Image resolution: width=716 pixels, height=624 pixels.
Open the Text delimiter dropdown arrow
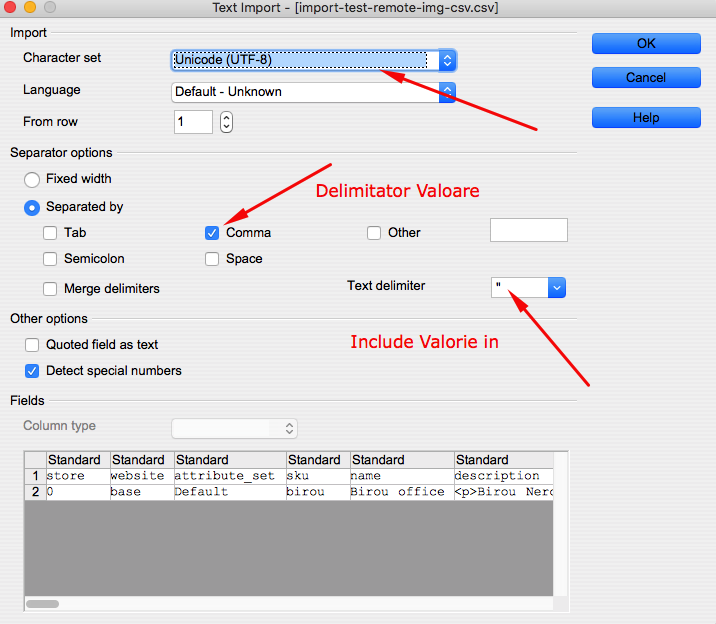pos(557,288)
